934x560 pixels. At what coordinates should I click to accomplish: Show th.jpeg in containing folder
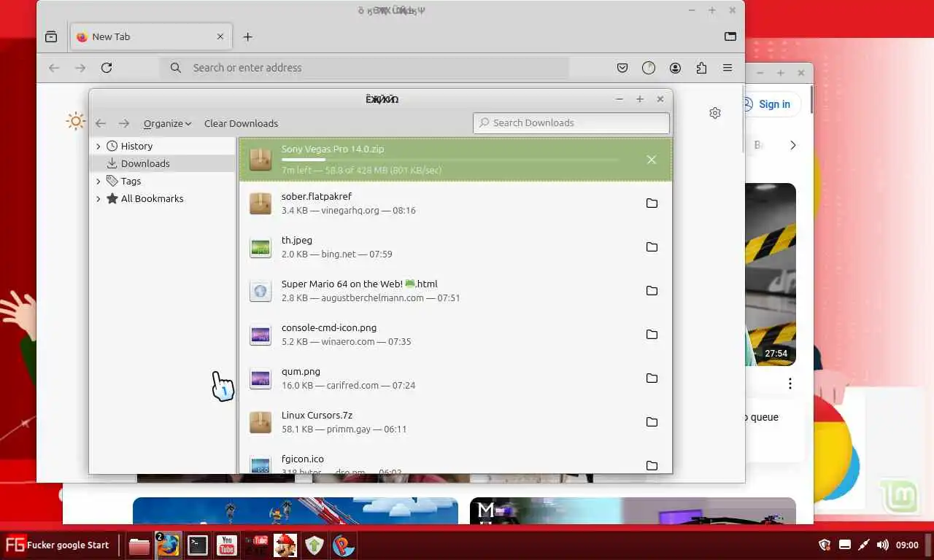tap(652, 247)
